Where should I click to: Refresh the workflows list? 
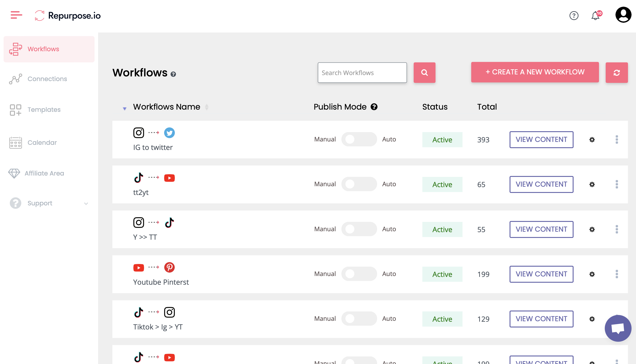pyautogui.click(x=616, y=72)
